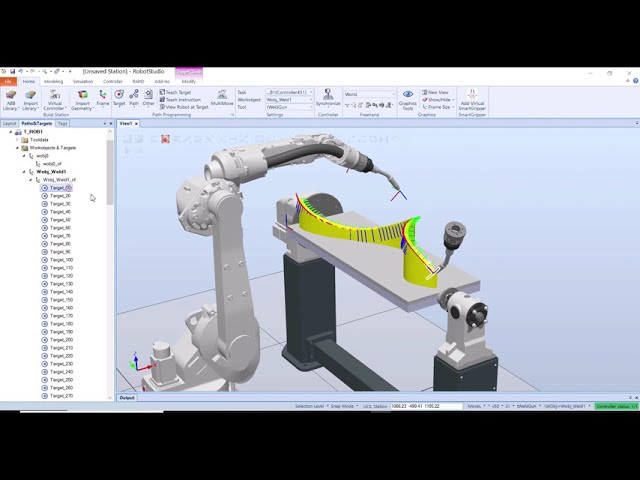Select wobj0_of in the tree
Image resolution: width=640 pixels, height=480 pixels.
(52, 164)
